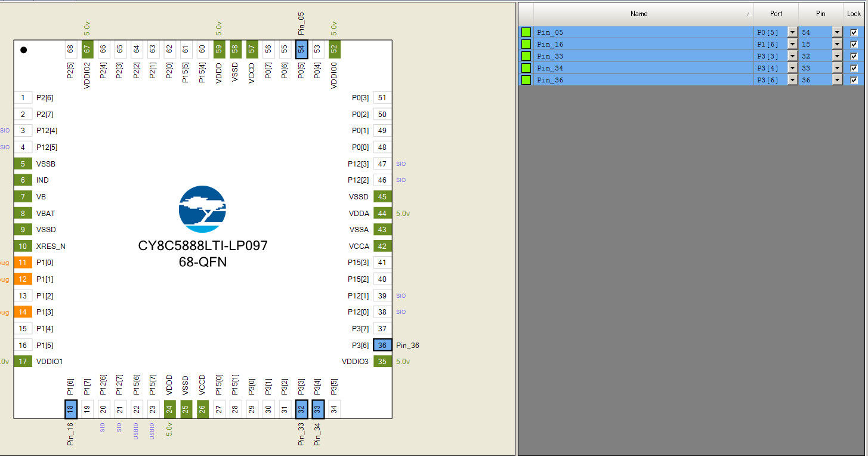
Task: Click free pin 37 P3[7] box
Action: click(382, 328)
